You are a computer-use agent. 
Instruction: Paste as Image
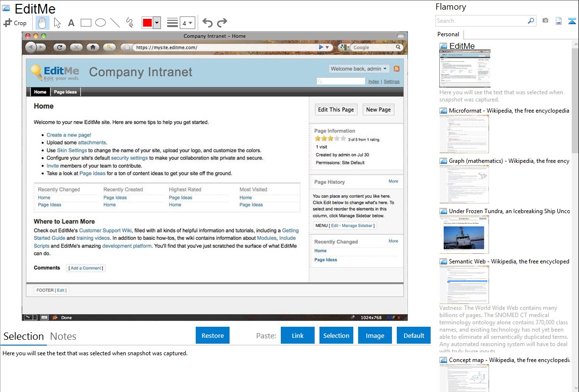(375, 335)
